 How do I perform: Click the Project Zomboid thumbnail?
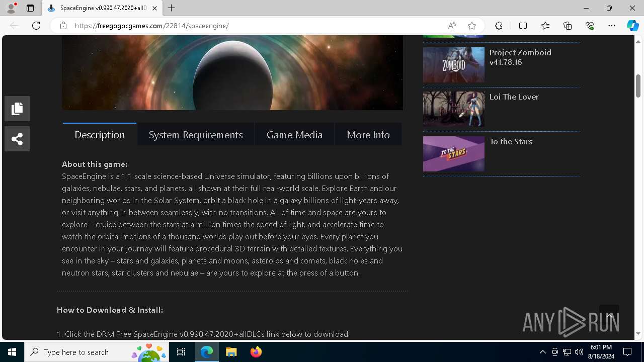point(454,65)
